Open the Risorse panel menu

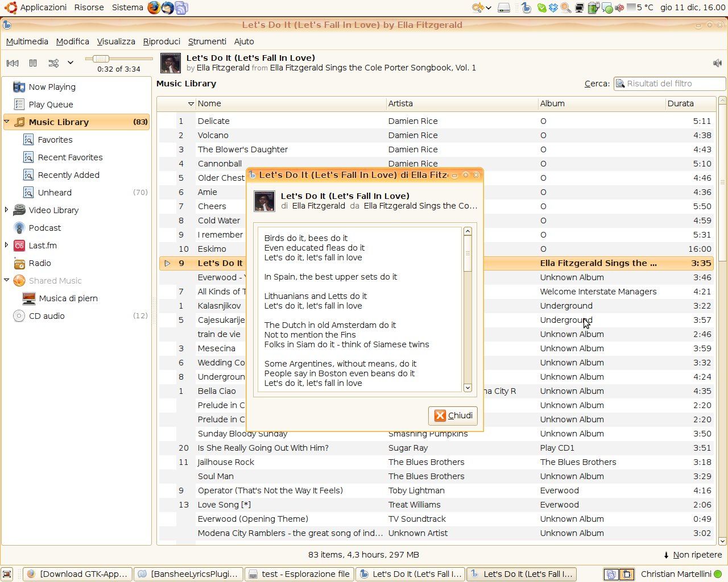89,7
